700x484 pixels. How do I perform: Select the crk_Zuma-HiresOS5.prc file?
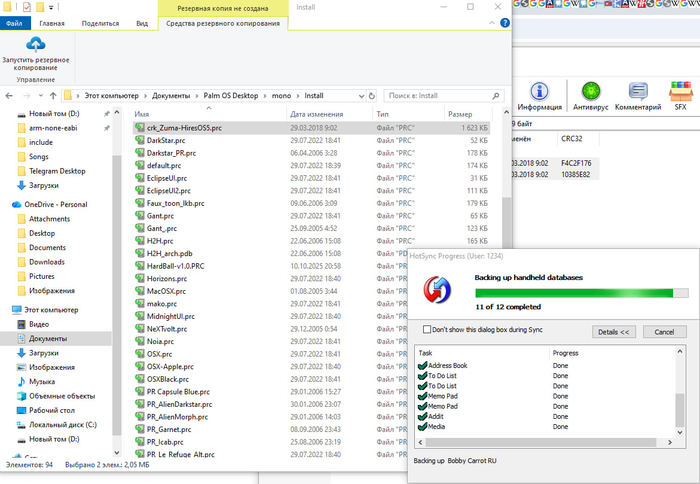[184, 128]
